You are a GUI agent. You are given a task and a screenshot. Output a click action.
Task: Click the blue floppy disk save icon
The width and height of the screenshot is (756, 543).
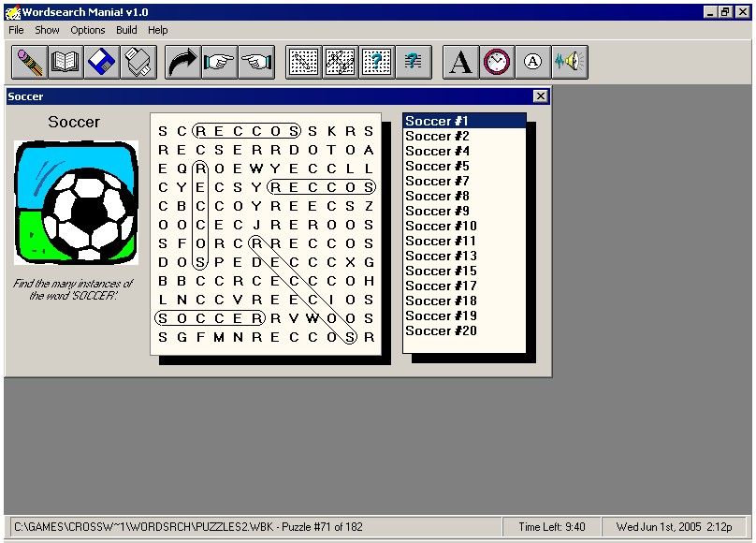click(102, 63)
